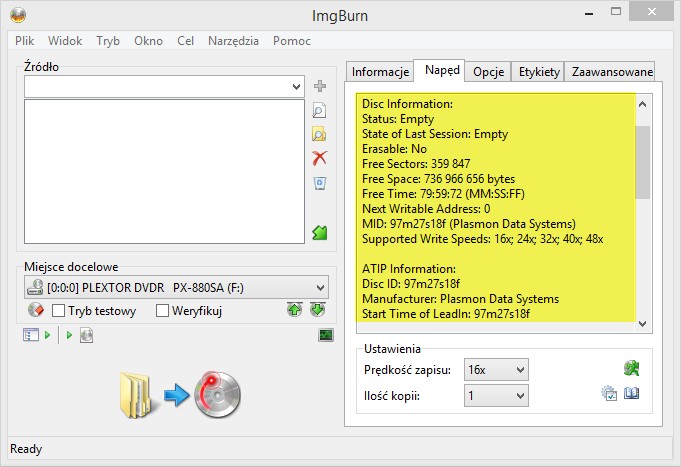Click the second green play arrow icon

click(69, 335)
